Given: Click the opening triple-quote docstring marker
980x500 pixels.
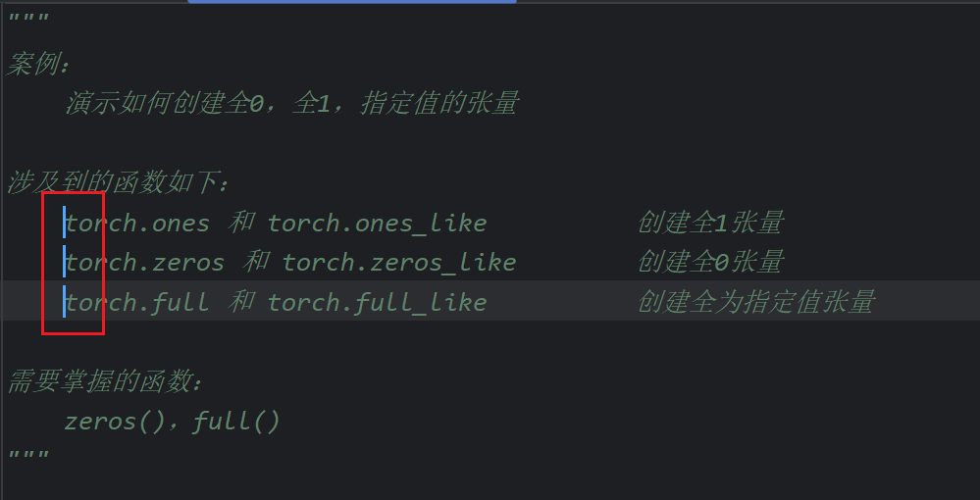Looking at the screenshot, I should pos(28,18).
